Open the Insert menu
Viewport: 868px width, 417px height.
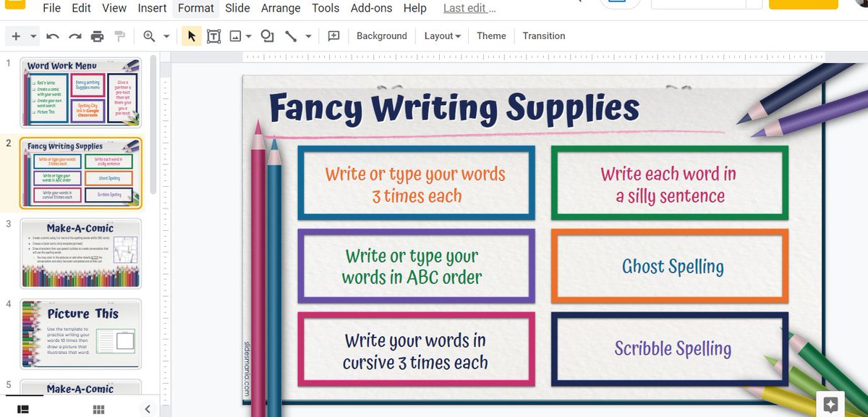152,9
